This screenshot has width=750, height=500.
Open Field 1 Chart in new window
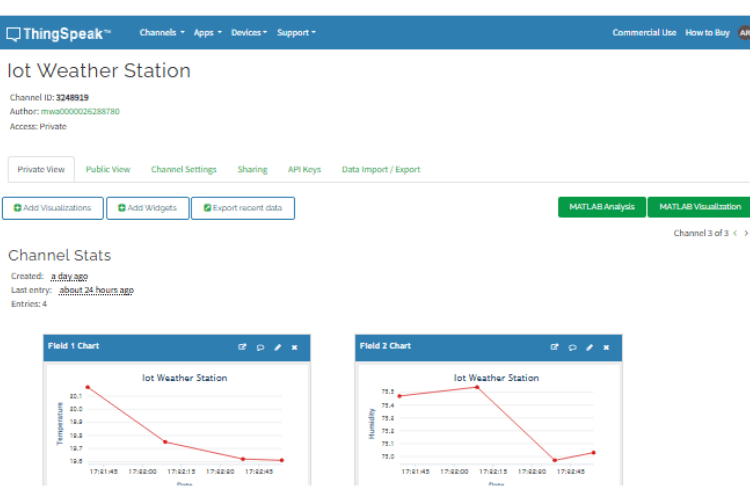point(242,347)
